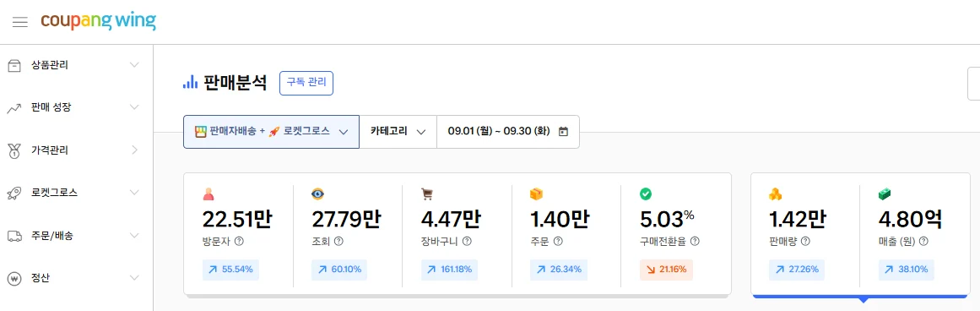Click the 4.80억 revenue value
This screenshot has height=311, width=980.
[910, 219]
